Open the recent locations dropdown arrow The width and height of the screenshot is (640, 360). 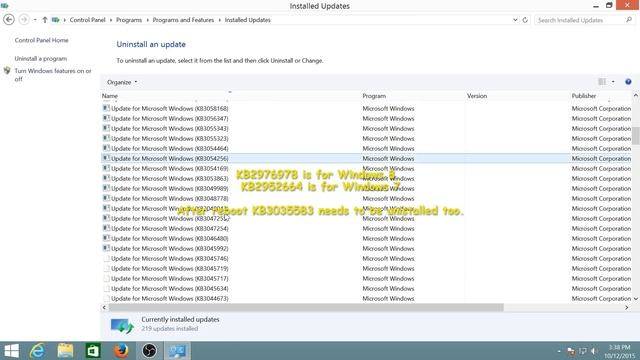(x=35, y=20)
